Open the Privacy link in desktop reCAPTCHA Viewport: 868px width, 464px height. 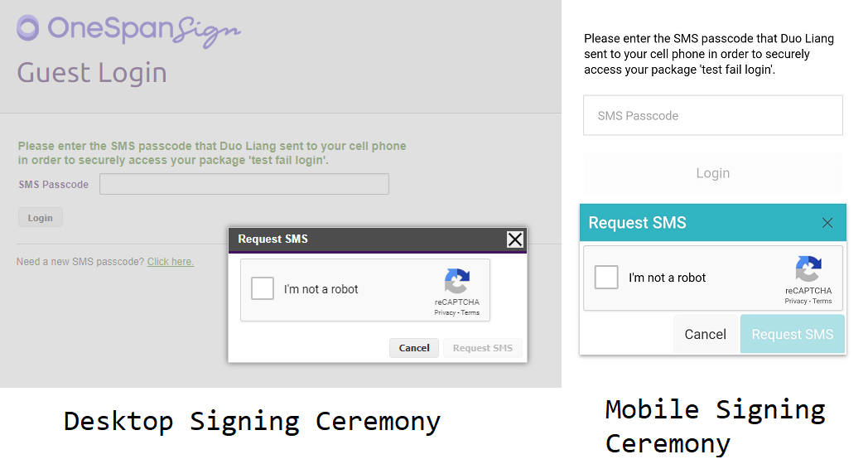click(x=445, y=313)
